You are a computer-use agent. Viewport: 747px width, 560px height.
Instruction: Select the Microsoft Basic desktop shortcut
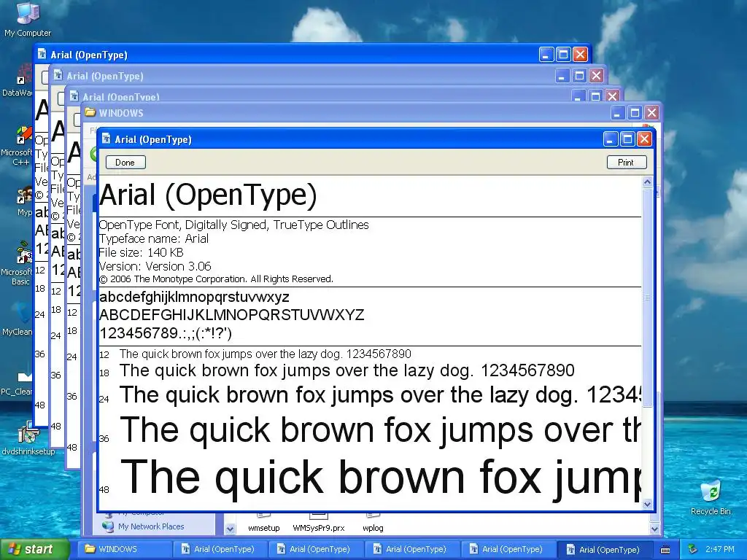coord(19,264)
